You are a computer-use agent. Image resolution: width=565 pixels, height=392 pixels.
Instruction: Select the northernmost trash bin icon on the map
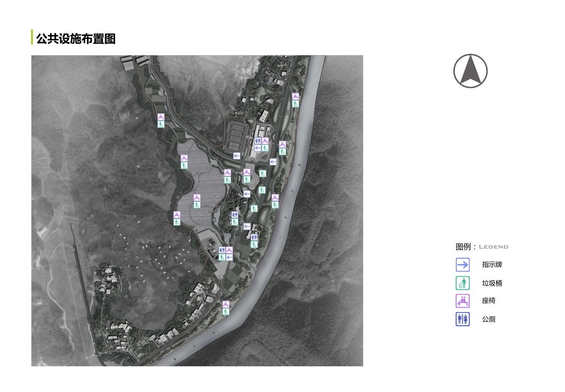pyautogui.click(x=296, y=104)
